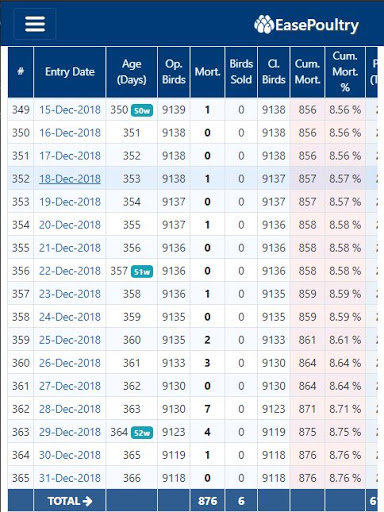The image size is (384, 512).
Task: Click mortality value 3 on 26-Dec-2018
Action: (x=207, y=363)
